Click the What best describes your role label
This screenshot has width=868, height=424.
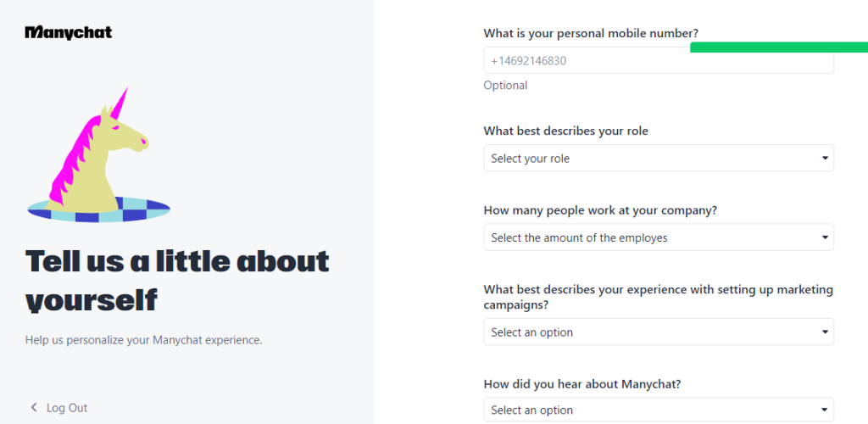tap(565, 131)
